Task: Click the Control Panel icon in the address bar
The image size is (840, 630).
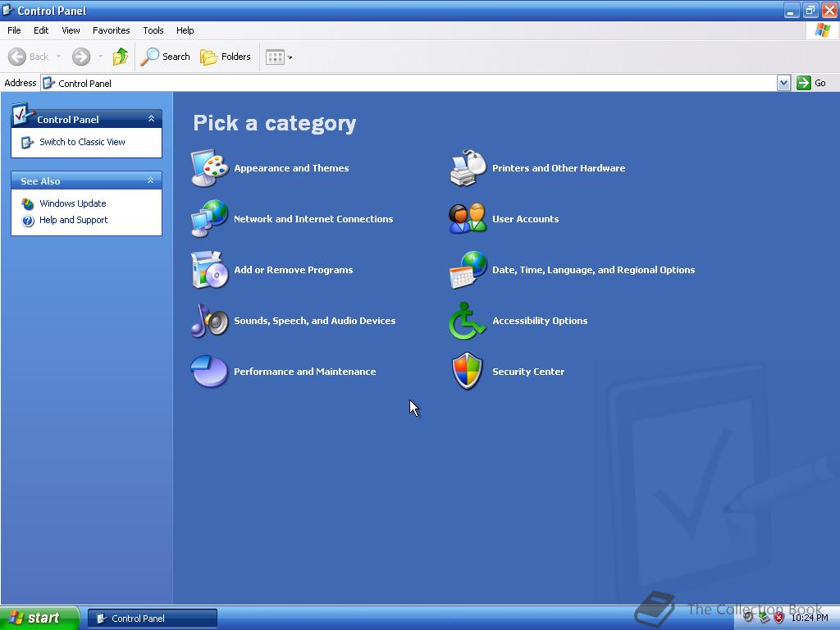Action: pos(48,83)
